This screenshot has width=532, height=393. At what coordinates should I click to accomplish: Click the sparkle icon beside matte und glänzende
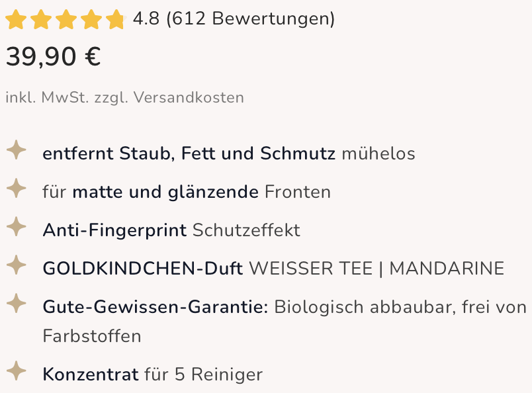coord(17,189)
